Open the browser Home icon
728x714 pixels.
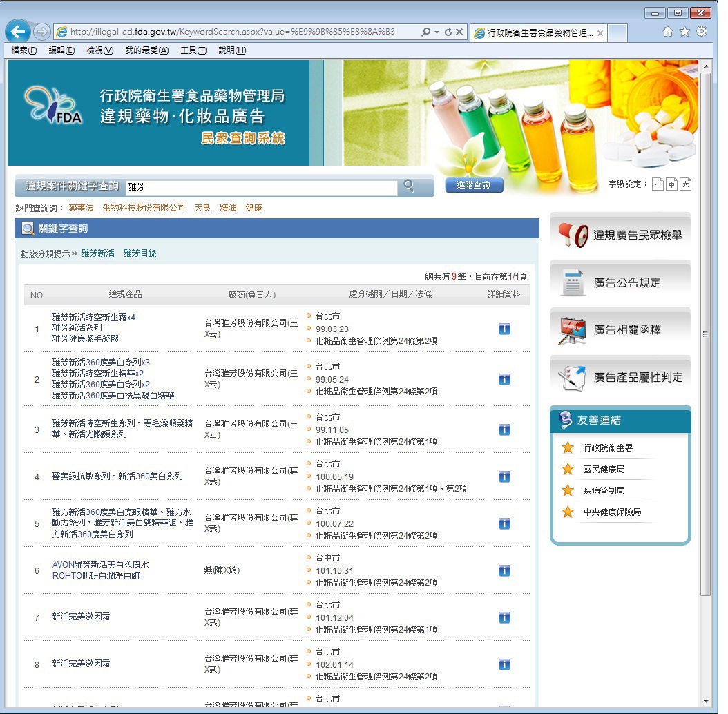pyautogui.click(x=668, y=32)
